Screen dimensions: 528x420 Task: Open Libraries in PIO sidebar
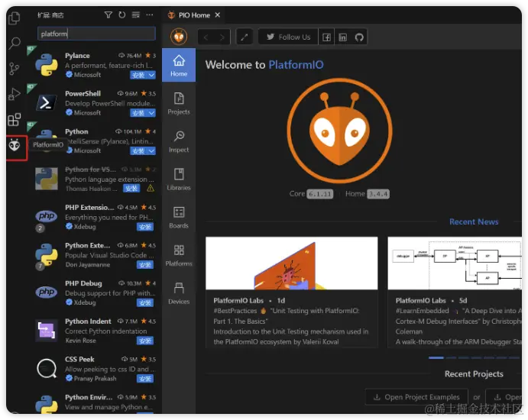click(179, 179)
